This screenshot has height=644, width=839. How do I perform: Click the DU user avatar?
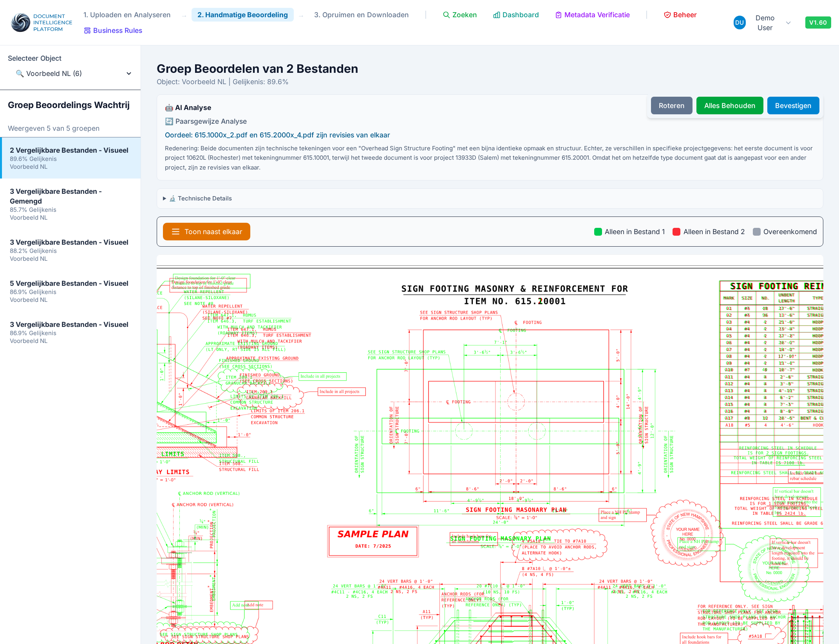(x=740, y=23)
